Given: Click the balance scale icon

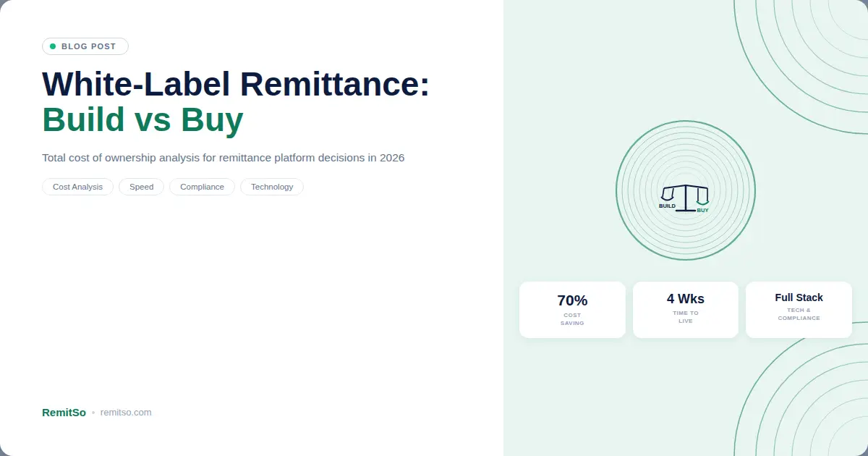Looking at the screenshot, I should pos(685,195).
